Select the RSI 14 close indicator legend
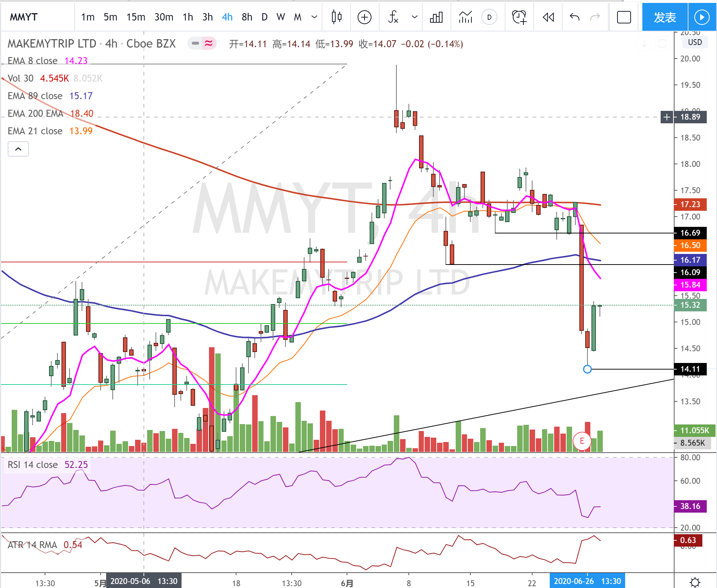 click(48, 465)
